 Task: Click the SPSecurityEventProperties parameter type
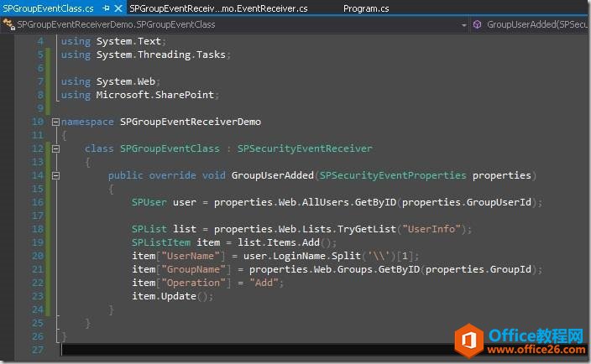393,175
